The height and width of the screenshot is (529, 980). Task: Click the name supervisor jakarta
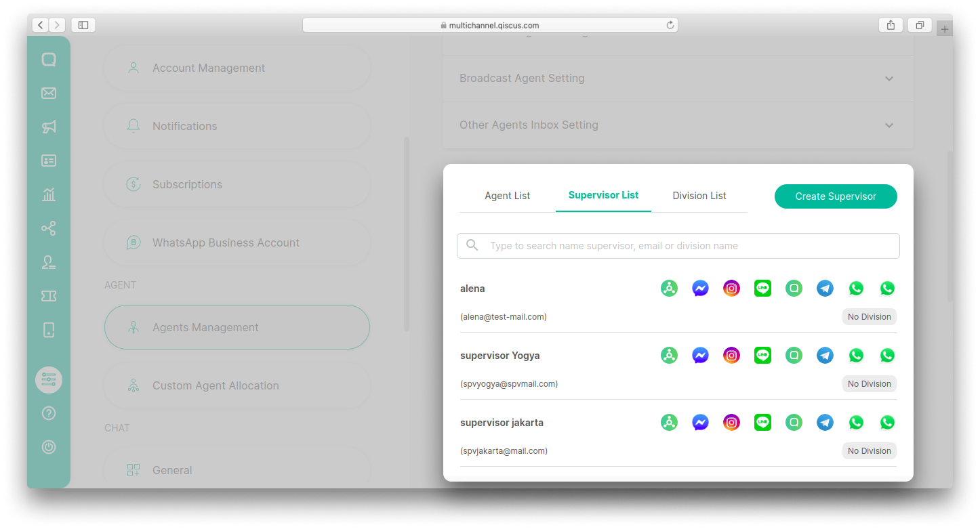502,423
